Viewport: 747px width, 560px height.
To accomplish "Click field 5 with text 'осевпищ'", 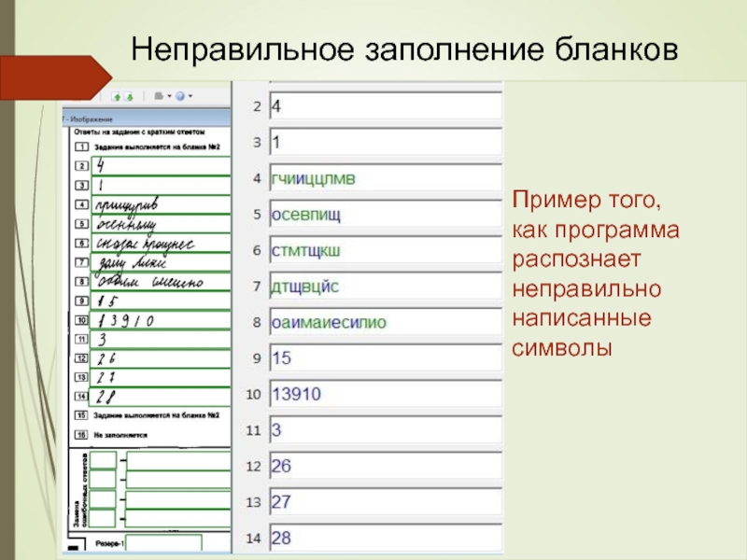I will coord(386,215).
